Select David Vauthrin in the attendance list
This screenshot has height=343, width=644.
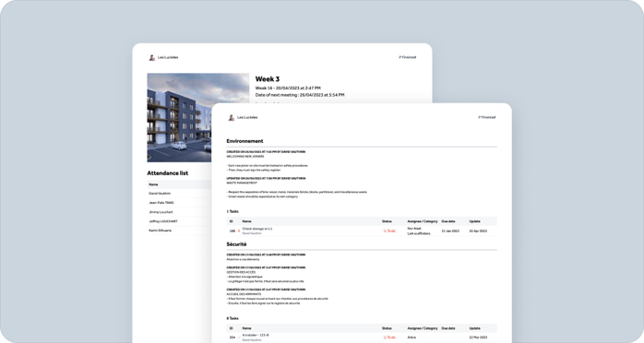click(x=160, y=194)
